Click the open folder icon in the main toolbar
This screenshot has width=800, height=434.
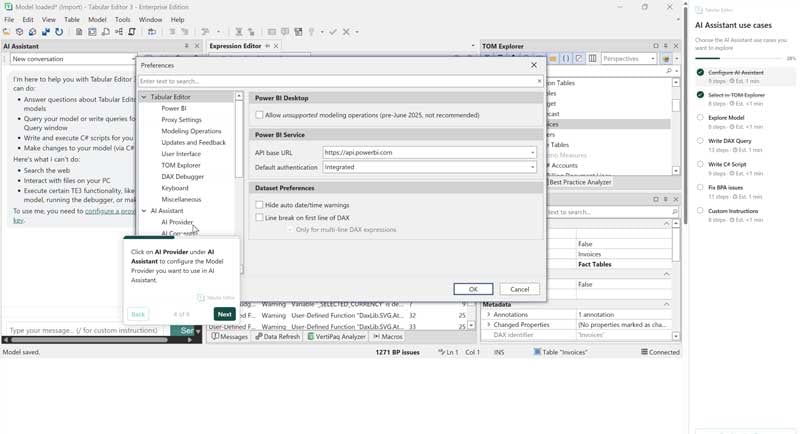[x=7, y=32]
